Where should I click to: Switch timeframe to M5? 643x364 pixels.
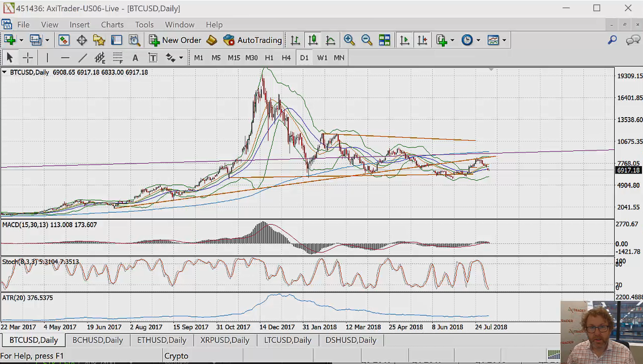tap(216, 58)
